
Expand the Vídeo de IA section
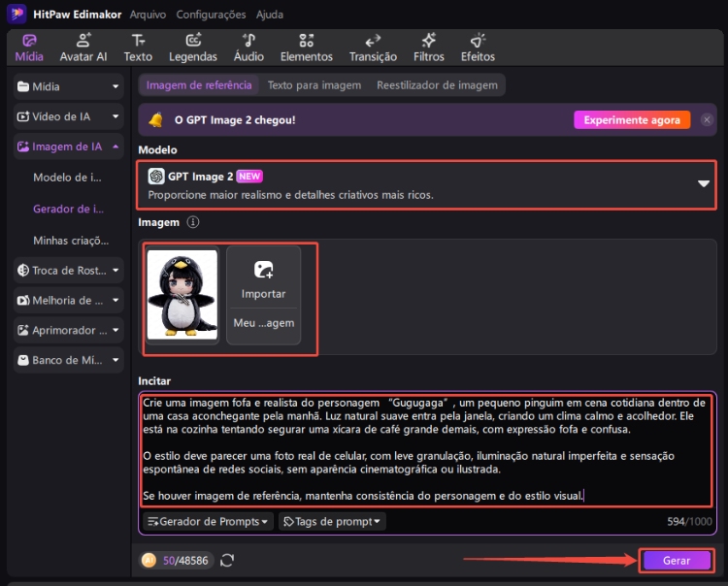[68, 116]
